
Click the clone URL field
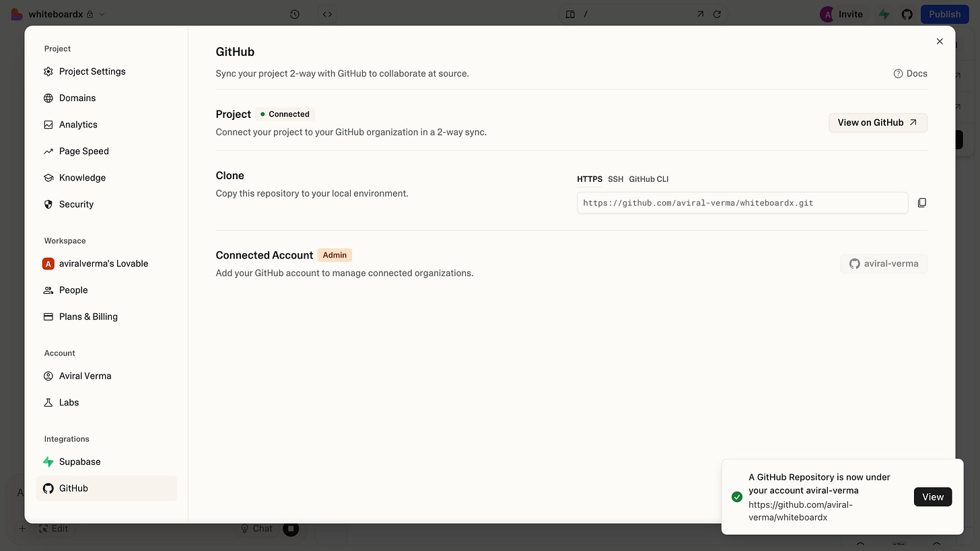click(x=742, y=203)
